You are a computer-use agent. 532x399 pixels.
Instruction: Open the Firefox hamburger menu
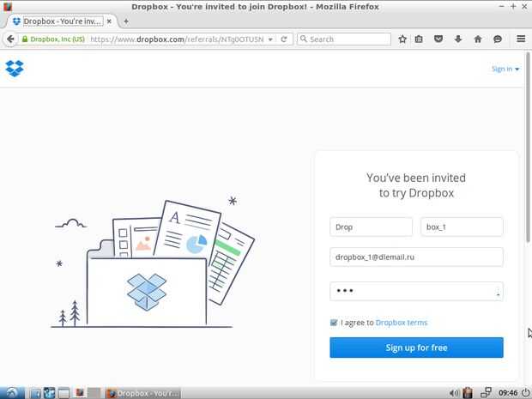coord(521,39)
